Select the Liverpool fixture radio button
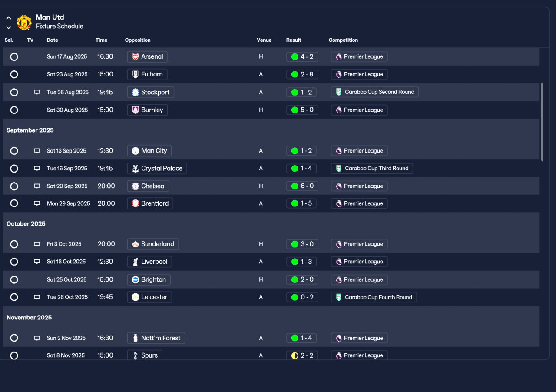The height and width of the screenshot is (392, 556). tap(14, 262)
